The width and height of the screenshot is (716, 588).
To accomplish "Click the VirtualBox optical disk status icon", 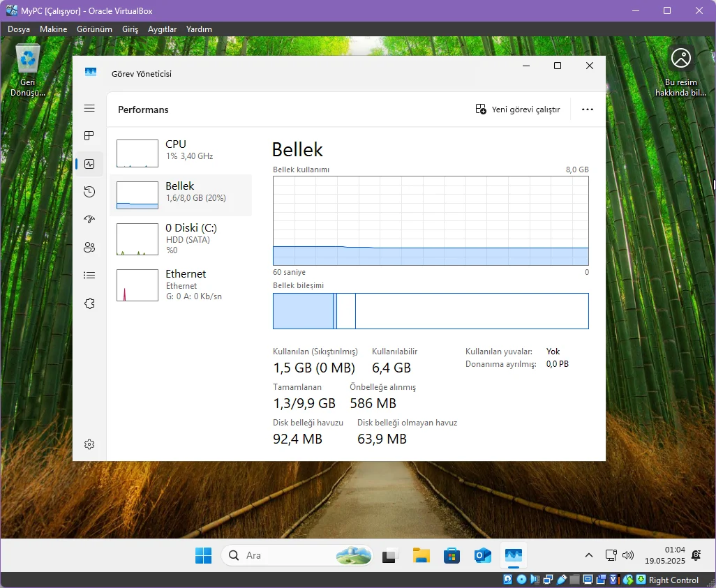I will [521, 580].
